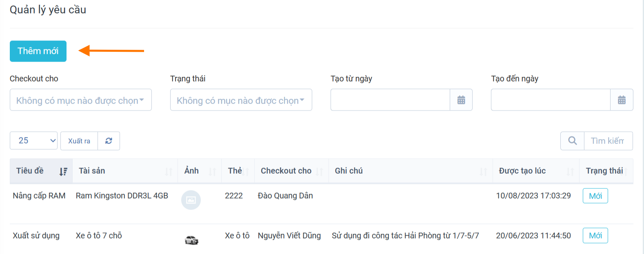Click the Tạo đến ngày date field
The width and height of the screenshot is (644, 254).
pyautogui.click(x=551, y=100)
